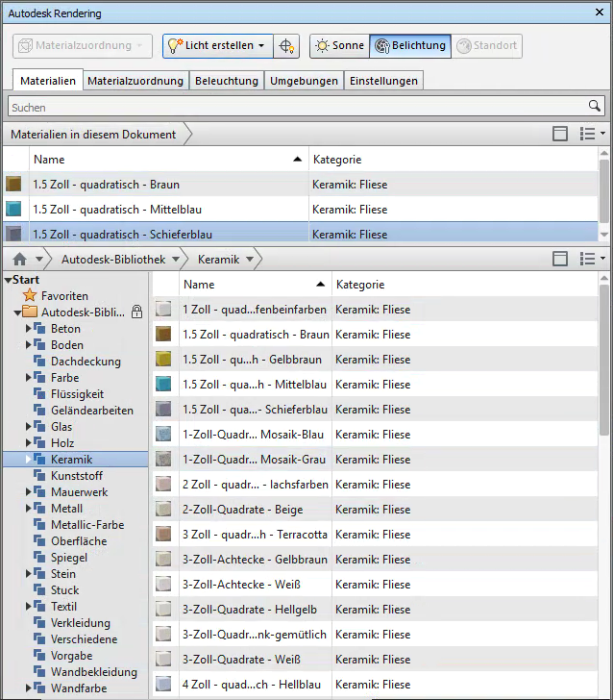The height and width of the screenshot is (700, 613).
Task: Click the Licht erstellen button
Action: (218, 46)
